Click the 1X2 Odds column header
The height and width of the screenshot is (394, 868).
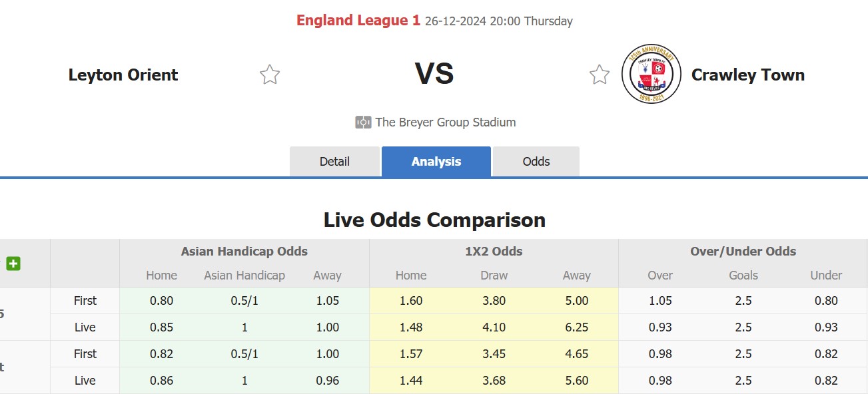494,252
